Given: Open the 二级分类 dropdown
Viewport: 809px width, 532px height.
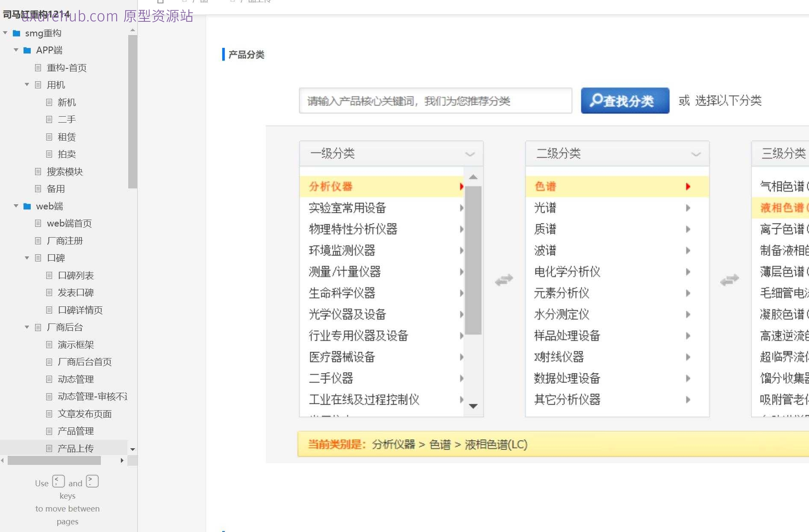Looking at the screenshot, I should click(x=695, y=154).
